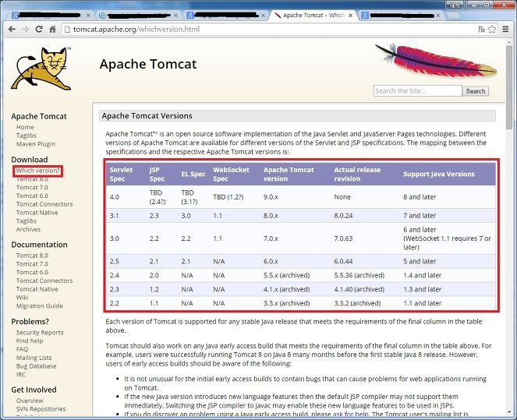This screenshot has height=420, width=517.
Task: Open Tomcat 8.0 under Documentation
Action: 32,256
